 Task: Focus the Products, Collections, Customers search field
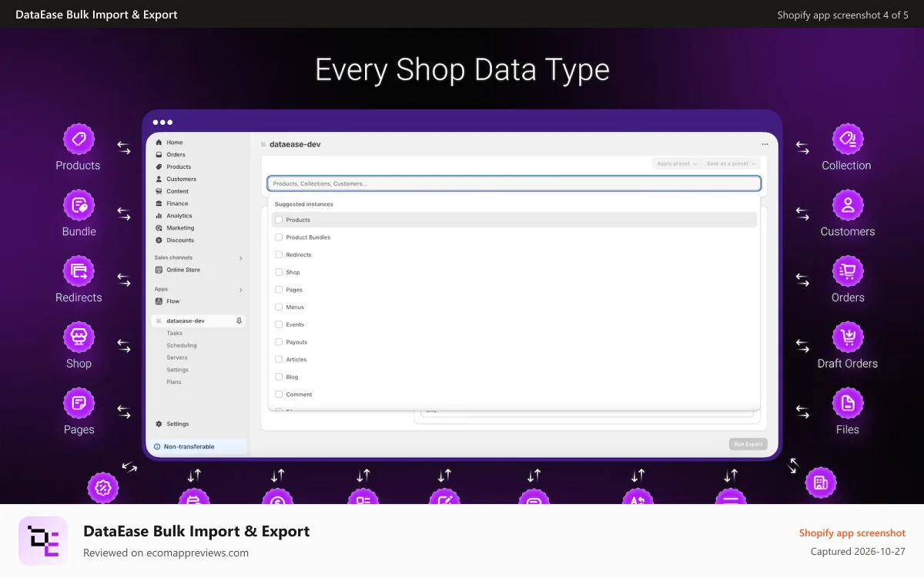tap(514, 183)
